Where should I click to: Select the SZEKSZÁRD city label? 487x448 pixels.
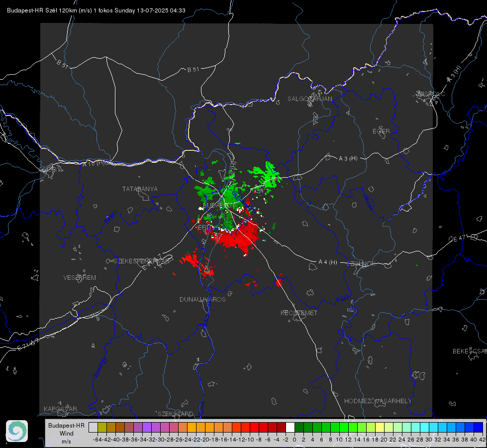176,414
